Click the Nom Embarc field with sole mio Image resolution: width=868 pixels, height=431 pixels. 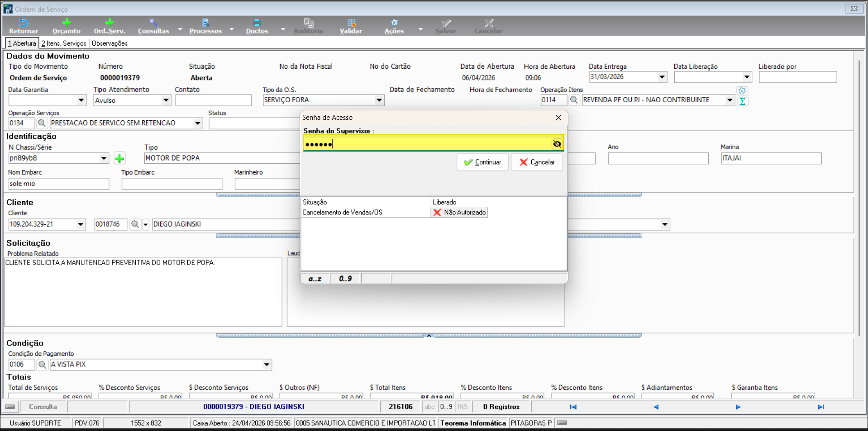point(59,184)
